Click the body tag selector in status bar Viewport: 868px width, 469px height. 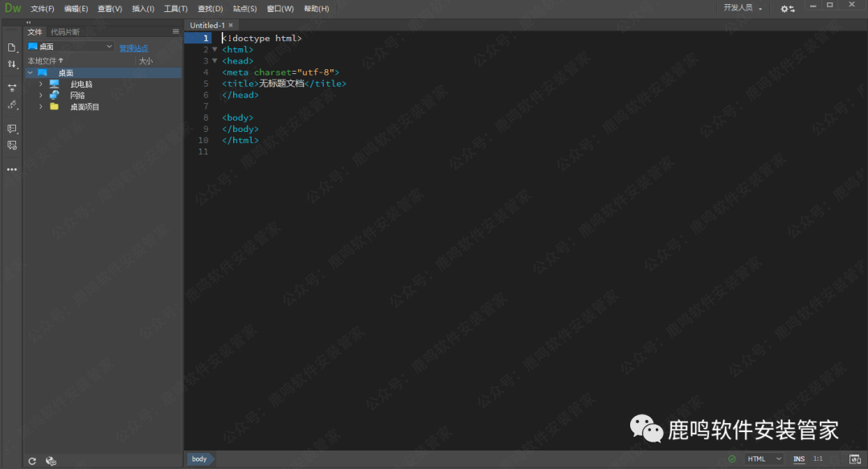[x=199, y=459]
